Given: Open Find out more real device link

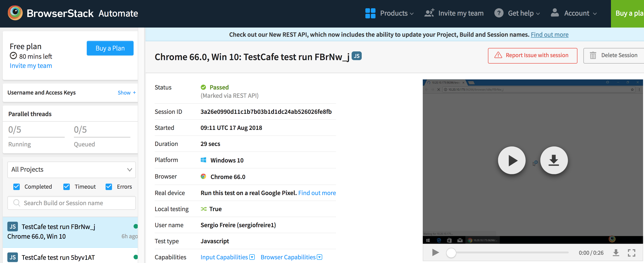Looking at the screenshot, I should (317, 193).
